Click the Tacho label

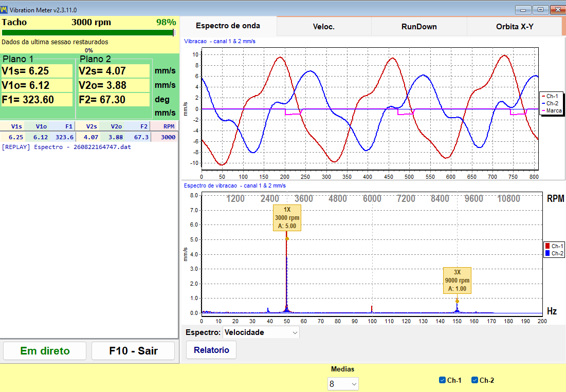pos(14,23)
